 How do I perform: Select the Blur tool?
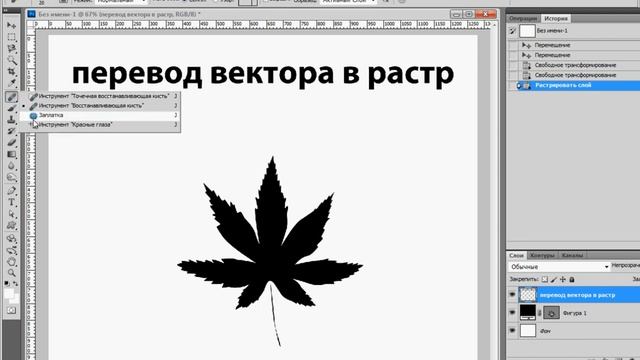(x=11, y=166)
